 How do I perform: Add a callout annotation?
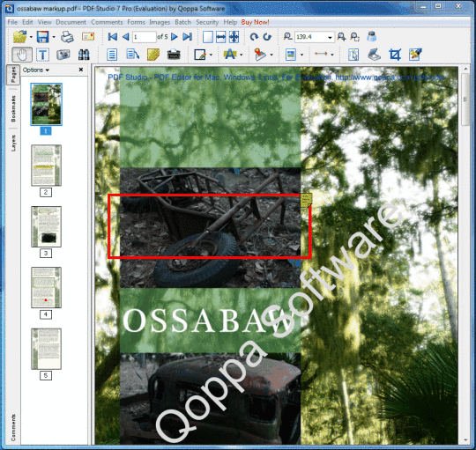tap(132, 55)
